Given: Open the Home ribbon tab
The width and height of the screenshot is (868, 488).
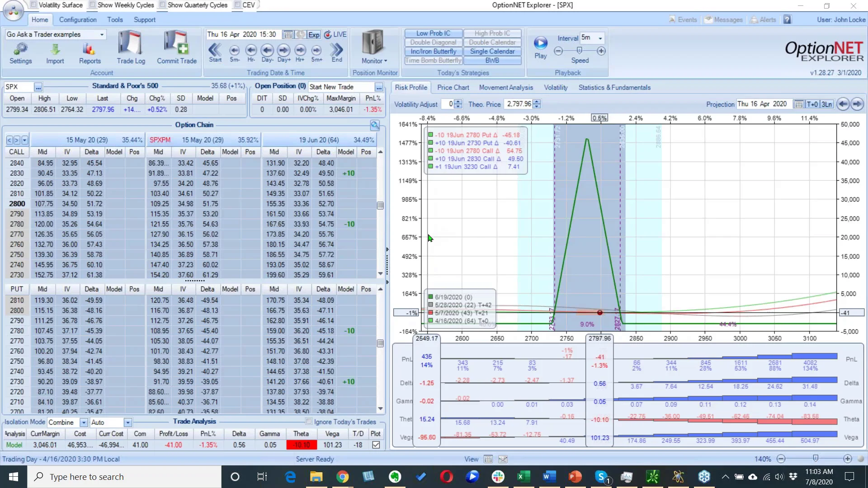Looking at the screenshot, I should 40,20.
